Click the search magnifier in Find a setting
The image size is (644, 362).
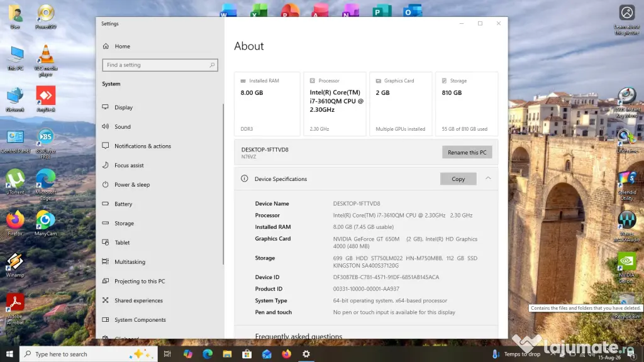pyautogui.click(x=212, y=65)
